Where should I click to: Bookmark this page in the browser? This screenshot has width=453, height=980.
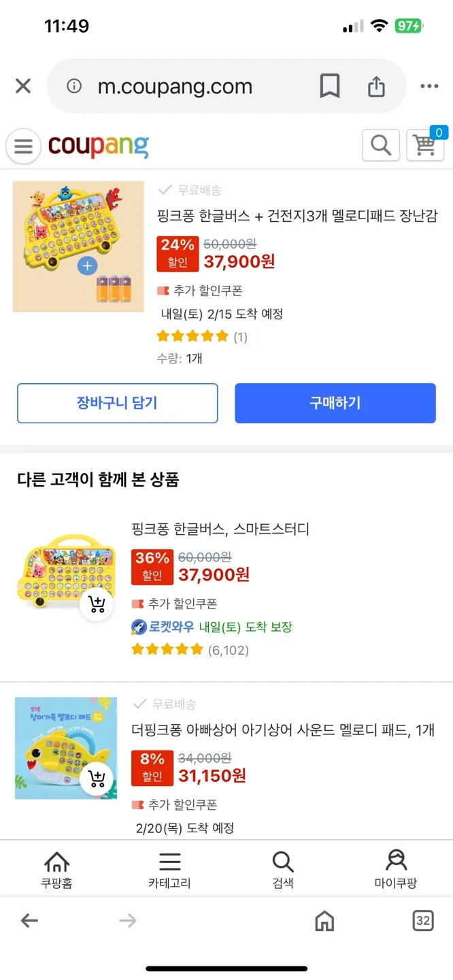tap(330, 86)
